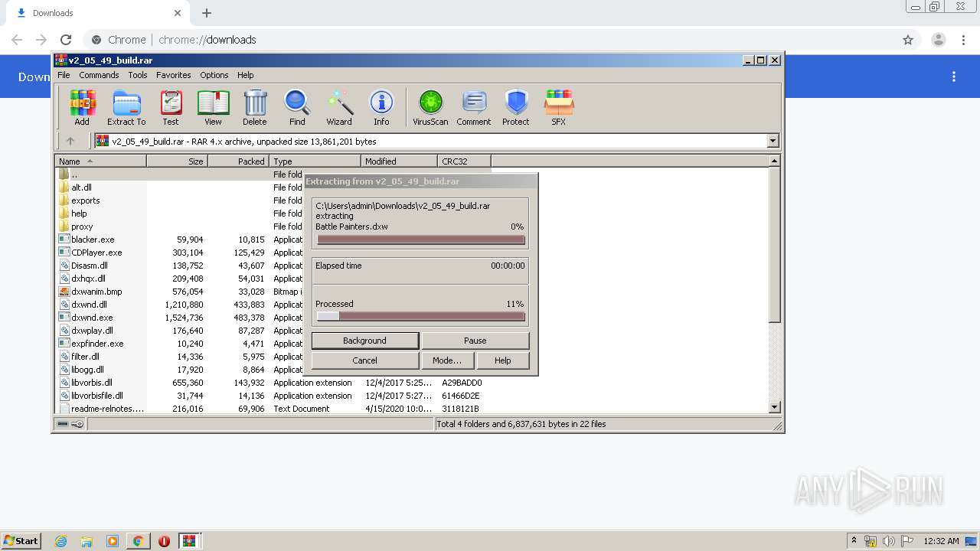Send extraction to Background
Image resolution: width=980 pixels, height=551 pixels.
coord(364,341)
